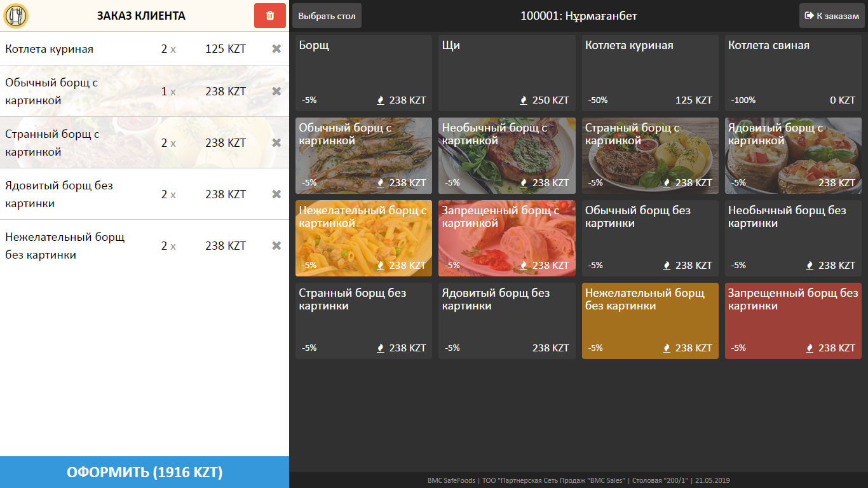Remove Котлета куриная from the order
The height and width of the screenshot is (488, 868).
[x=276, y=49]
